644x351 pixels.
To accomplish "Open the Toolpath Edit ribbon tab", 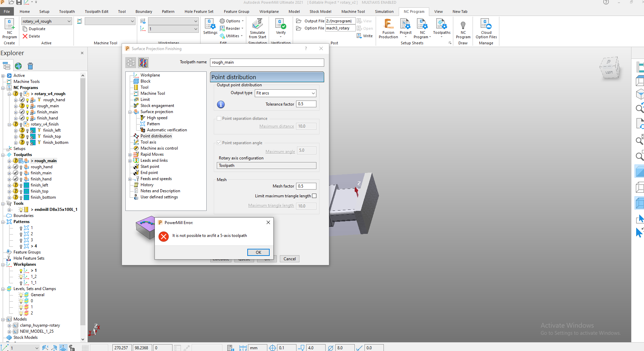I will (97, 12).
